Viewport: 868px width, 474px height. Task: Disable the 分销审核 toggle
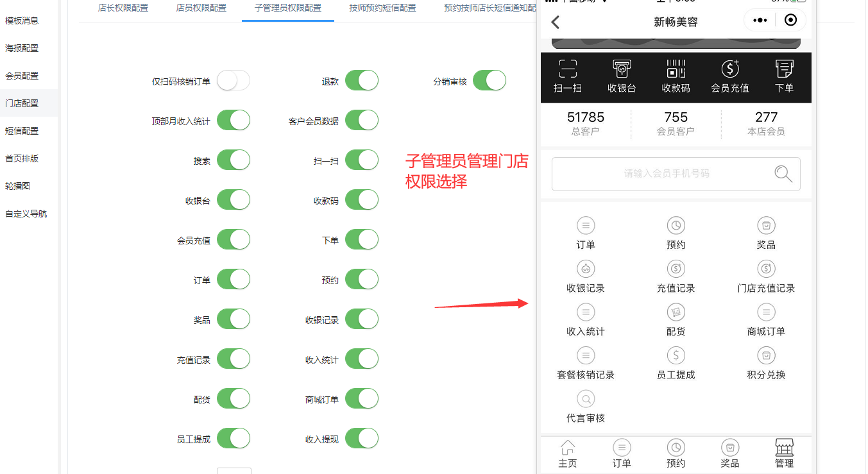(x=489, y=81)
